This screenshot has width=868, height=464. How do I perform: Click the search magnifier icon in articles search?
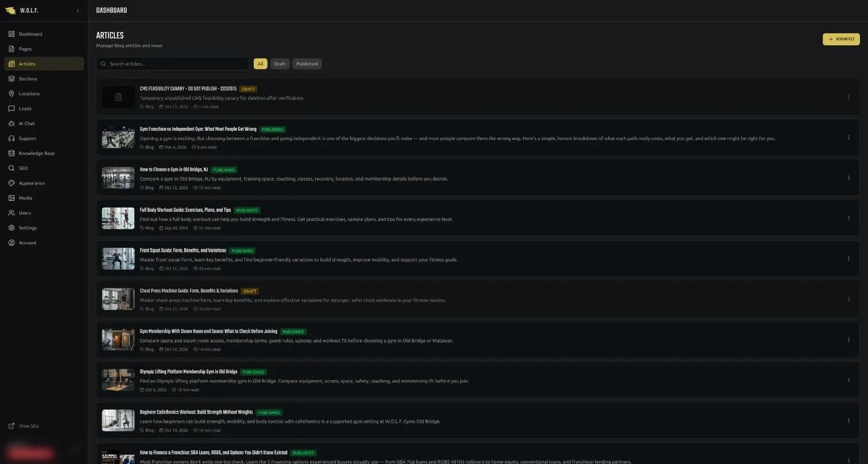coord(103,64)
